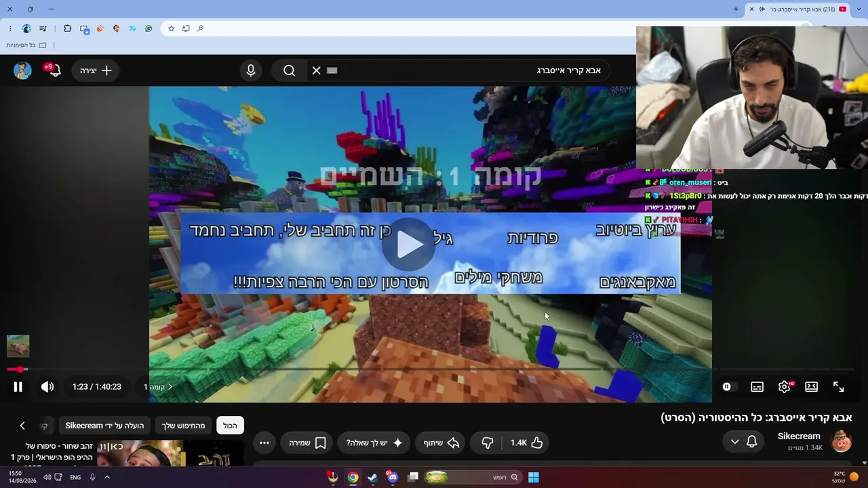Open Chrome from the taskbar
This screenshot has width=868, height=488.
[353, 477]
